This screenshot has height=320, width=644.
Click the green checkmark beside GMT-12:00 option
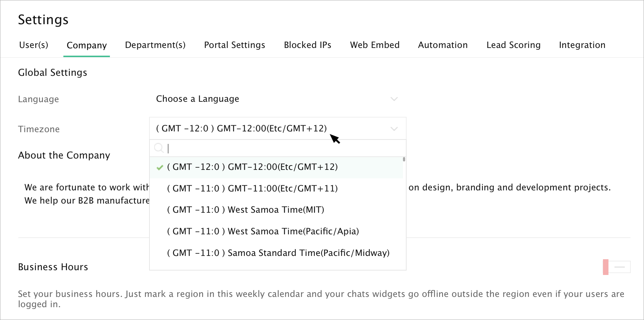point(160,168)
